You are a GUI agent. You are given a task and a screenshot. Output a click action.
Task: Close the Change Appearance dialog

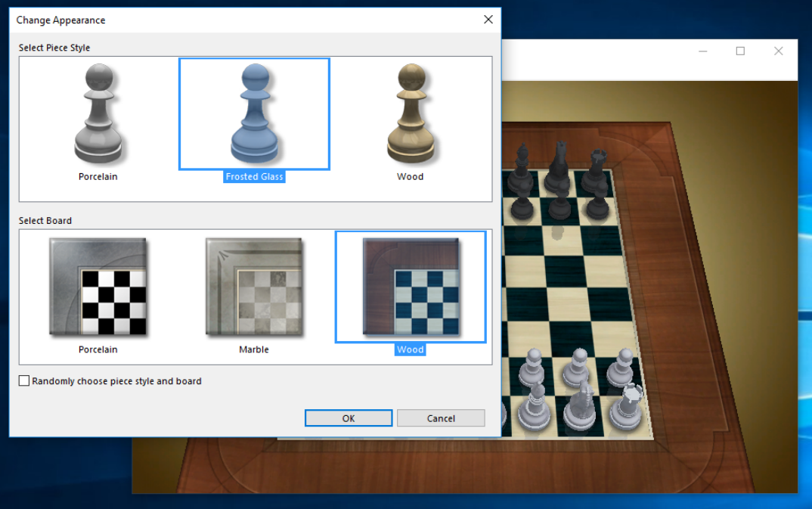[488, 20]
